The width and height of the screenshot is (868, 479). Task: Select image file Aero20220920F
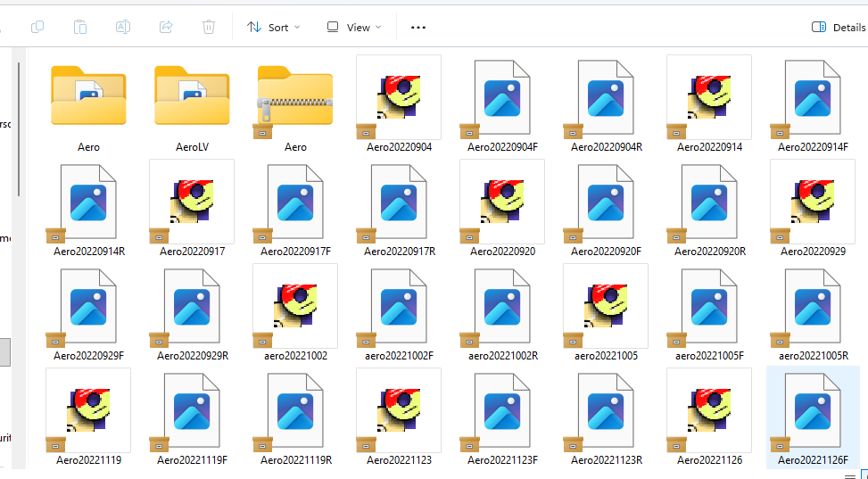tap(606, 210)
